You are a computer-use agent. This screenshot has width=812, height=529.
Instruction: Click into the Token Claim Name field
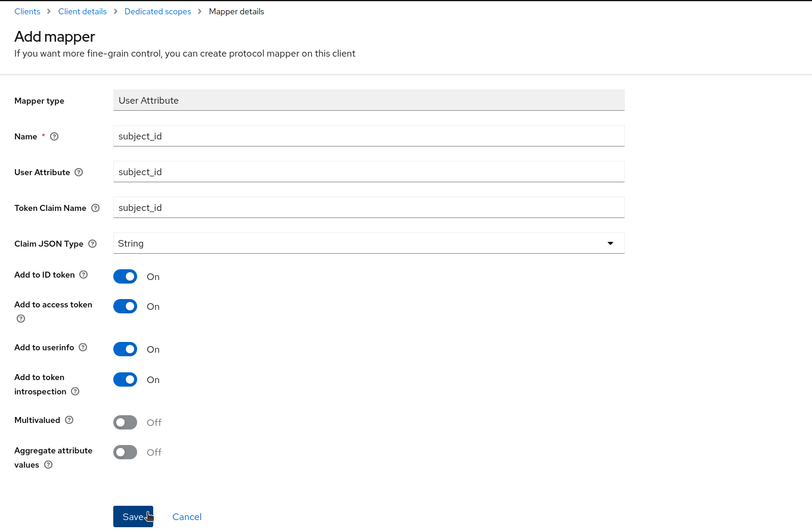pos(368,207)
